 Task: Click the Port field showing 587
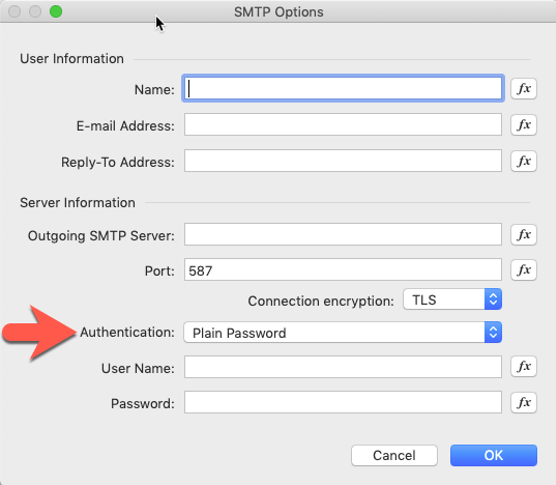(343, 270)
